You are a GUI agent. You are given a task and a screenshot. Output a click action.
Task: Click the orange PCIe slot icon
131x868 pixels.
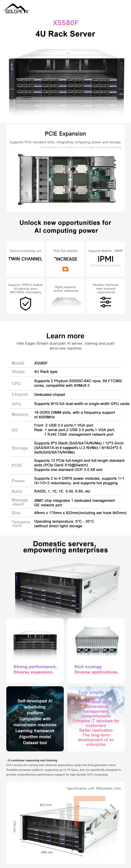(65, 269)
